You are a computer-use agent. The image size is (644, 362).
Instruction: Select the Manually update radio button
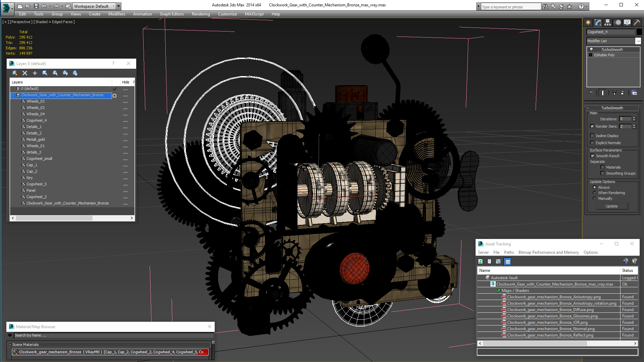594,198
